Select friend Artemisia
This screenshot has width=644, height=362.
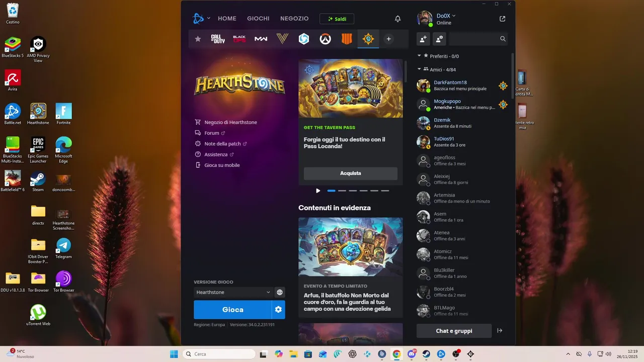pos(463,198)
